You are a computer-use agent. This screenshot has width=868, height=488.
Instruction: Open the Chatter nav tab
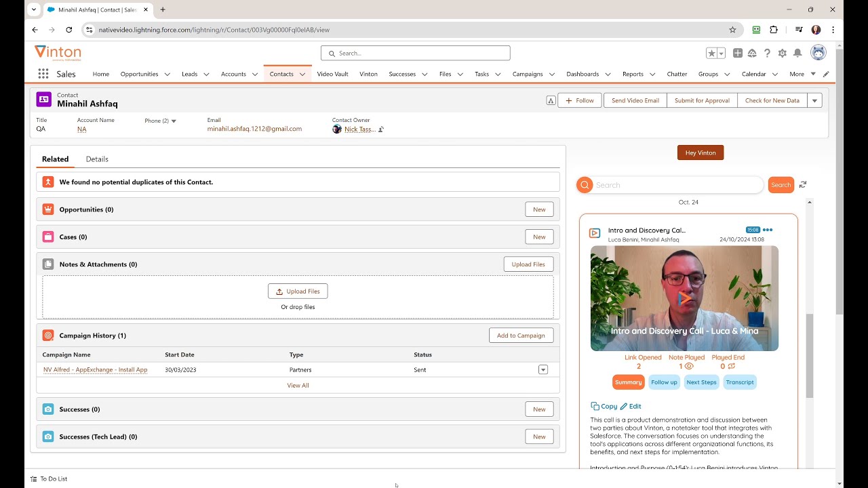[x=677, y=74]
